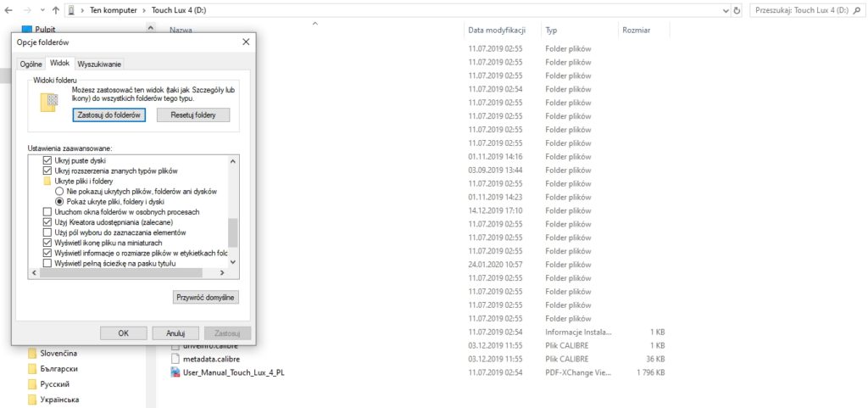Go back with the back arrow
The height and width of the screenshot is (408, 868).
point(8,10)
